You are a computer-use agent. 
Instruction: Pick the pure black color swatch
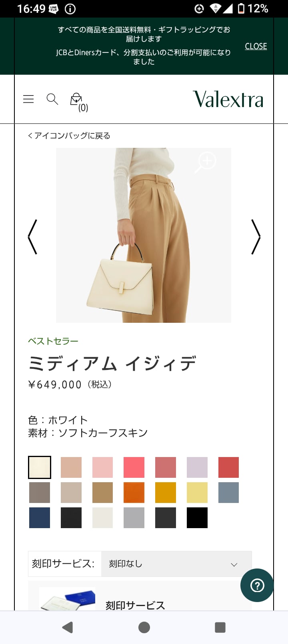tap(197, 518)
